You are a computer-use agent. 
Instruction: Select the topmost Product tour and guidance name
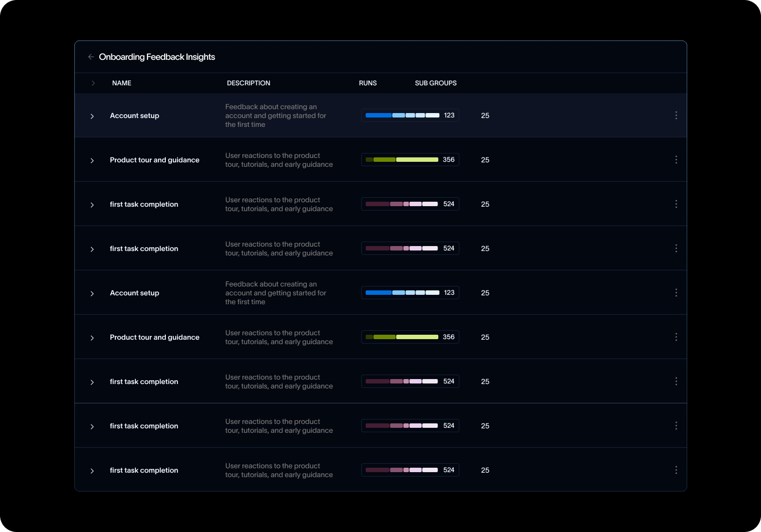[154, 160]
